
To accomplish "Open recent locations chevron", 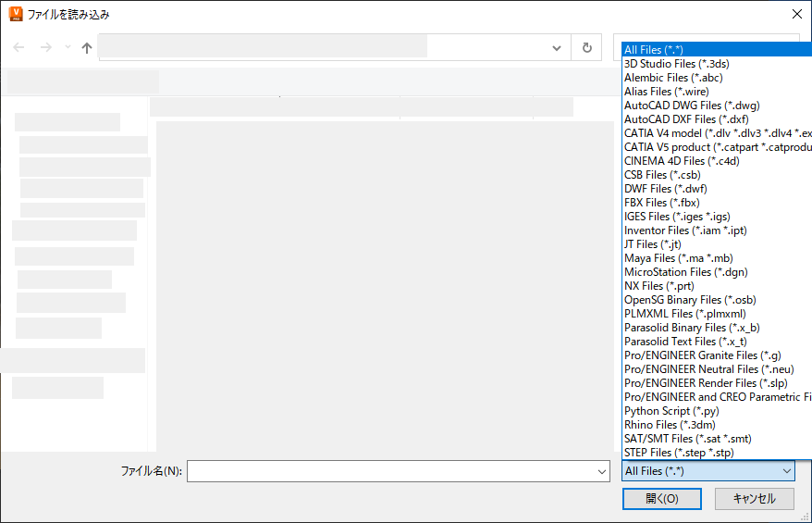I will click(x=68, y=48).
